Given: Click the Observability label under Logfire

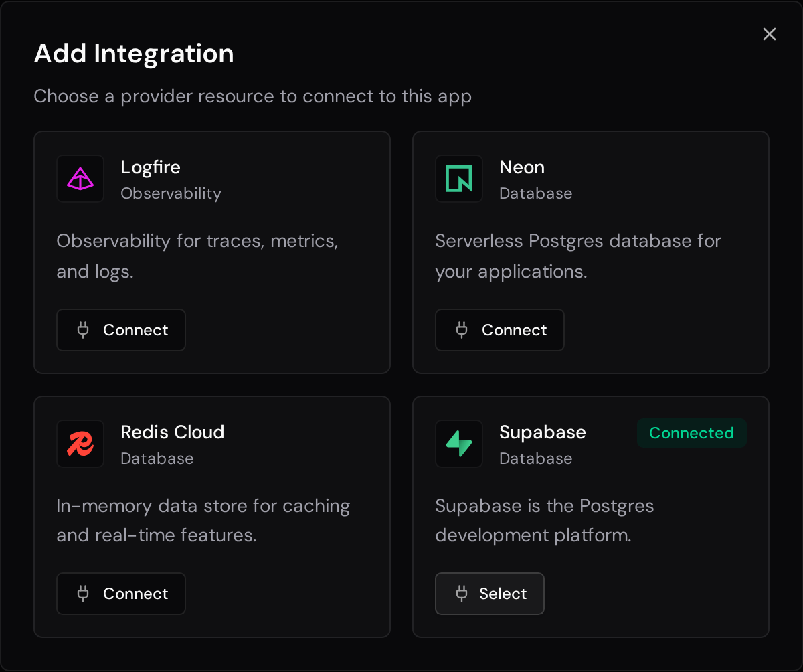Looking at the screenshot, I should (x=171, y=193).
